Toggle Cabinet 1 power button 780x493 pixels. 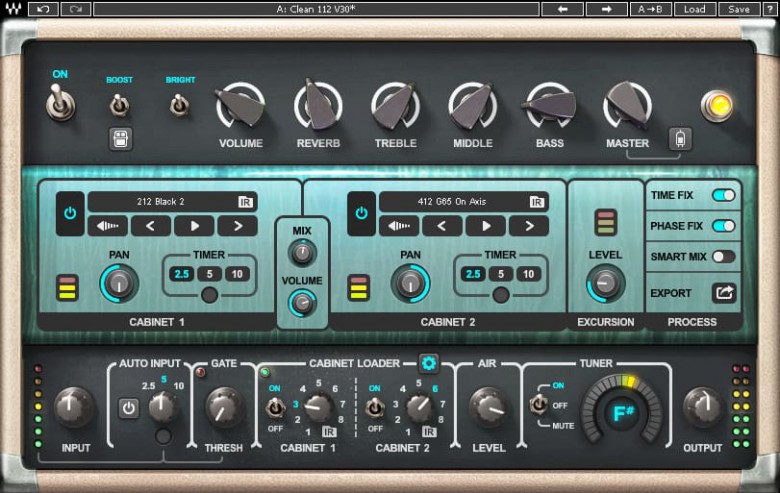pyautogui.click(x=70, y=213)
